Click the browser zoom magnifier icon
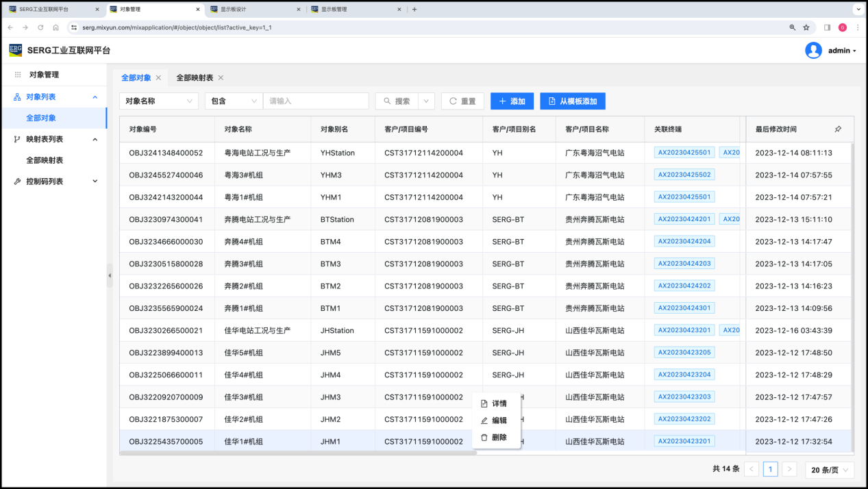868x489 pixels. click(x=793, y=27)
